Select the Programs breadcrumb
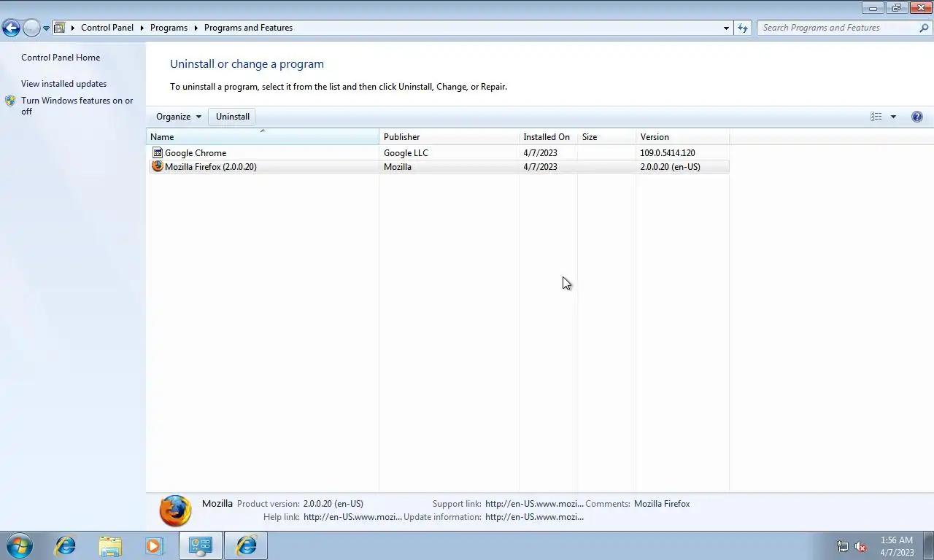Screen dimensions: 934x560 (x=169, y=28)
